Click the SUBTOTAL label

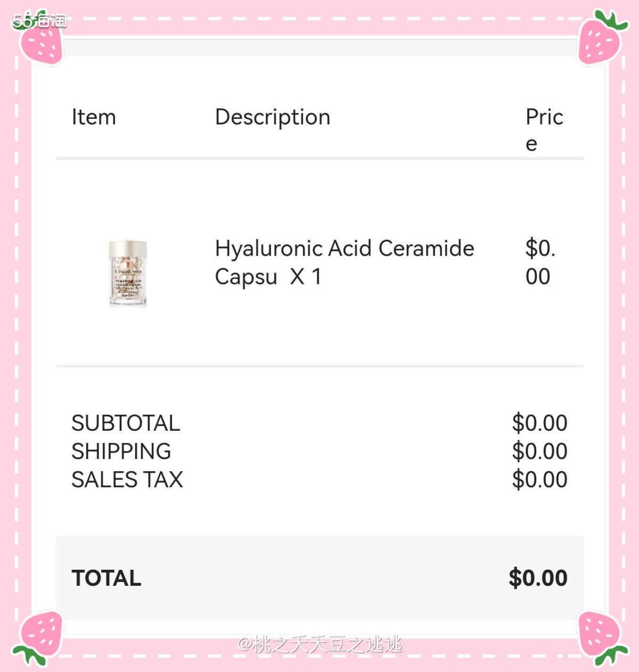126,423
